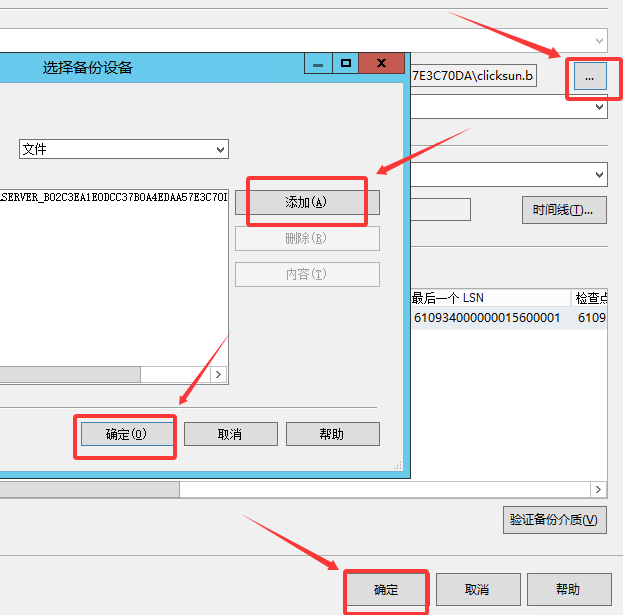Viewport: 623px width, 615px height.
Task: Open the 时间线(T)... timeline button
Action: pyautogui.click(x=564, y=210)
